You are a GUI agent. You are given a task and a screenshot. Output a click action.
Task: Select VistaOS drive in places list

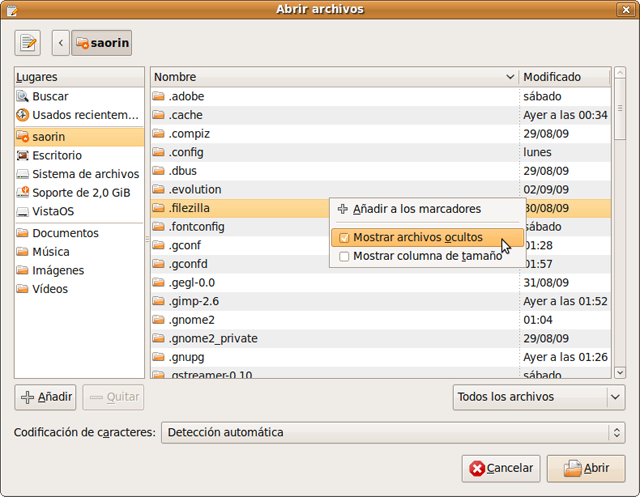23,212
